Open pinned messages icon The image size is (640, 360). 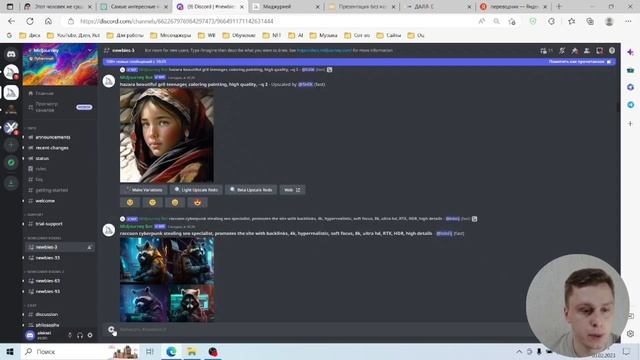tap(575, 51)
